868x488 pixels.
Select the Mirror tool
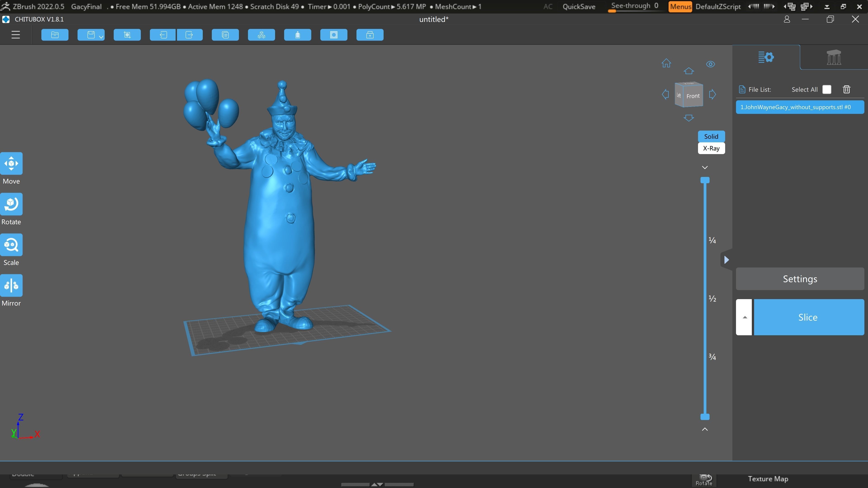11,286
